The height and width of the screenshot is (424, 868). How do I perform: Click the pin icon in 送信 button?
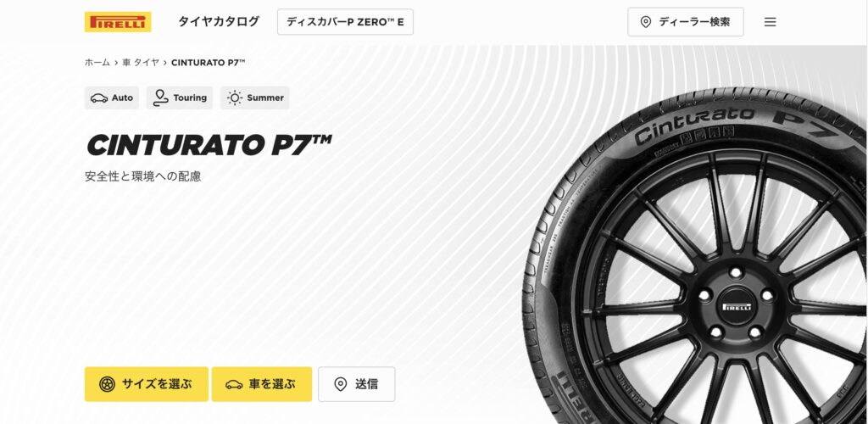click(x=341, y=384)
